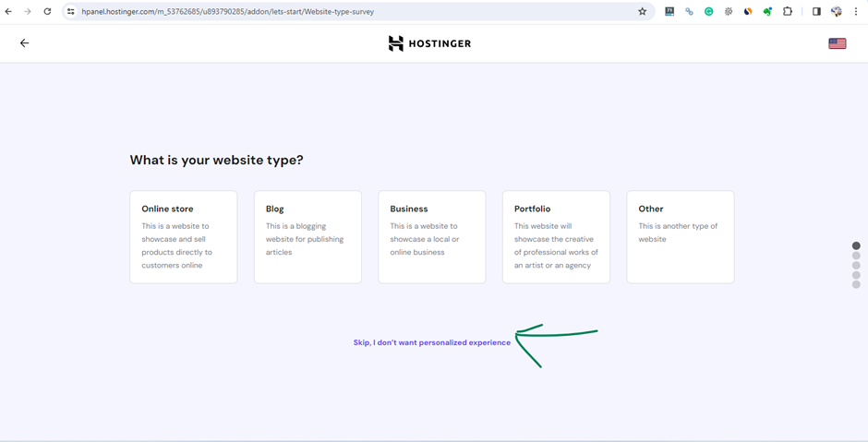Open site information icon in address bar
Screen dimensions: 868x442
pos(71,11)
